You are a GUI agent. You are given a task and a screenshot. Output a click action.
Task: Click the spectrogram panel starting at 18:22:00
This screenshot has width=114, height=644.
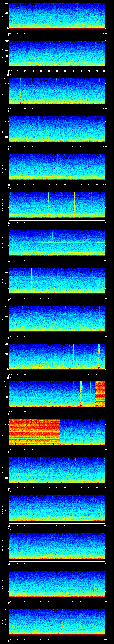[x=57, y=319]
